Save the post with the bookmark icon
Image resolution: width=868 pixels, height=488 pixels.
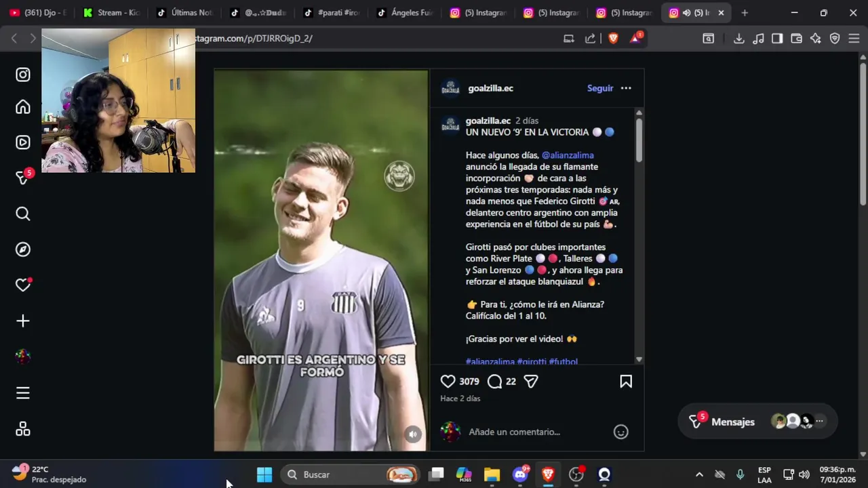point(626,382)
